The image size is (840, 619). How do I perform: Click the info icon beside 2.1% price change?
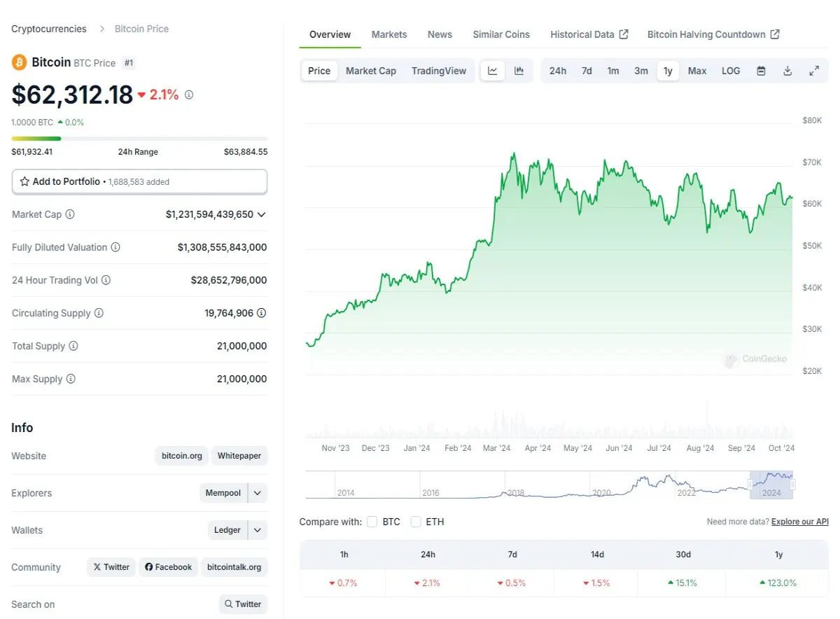tap(189, 95)
